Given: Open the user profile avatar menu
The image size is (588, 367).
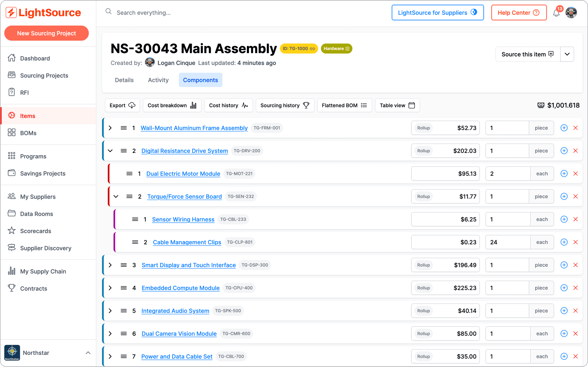Looking at the screenshot, I should [571, 13].
